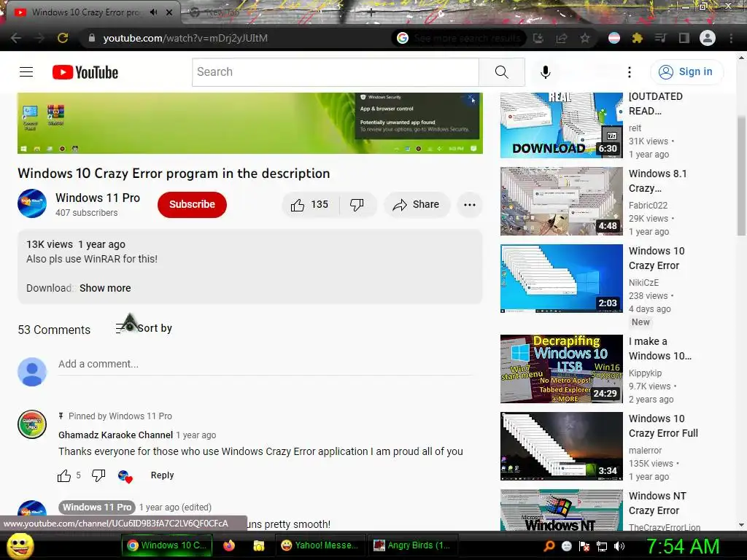Image resolution: width=747 pixels, height=560 pixels.
Task: Close the Windows 10 Crazy Error tab
Action: tap(169, 12)
